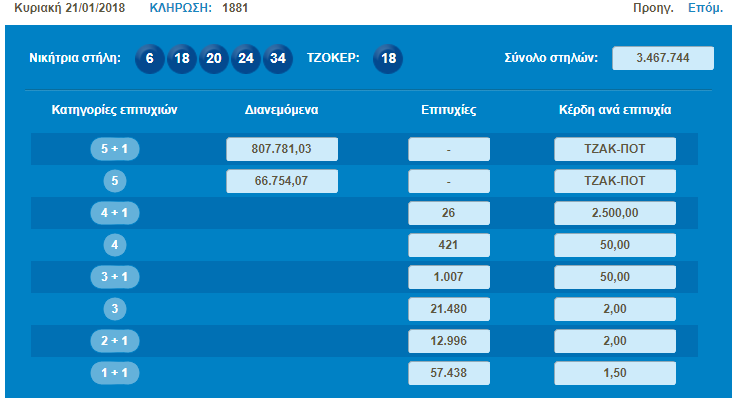Click the 21.480 successes field
This screenshot has width=753, height=416.
click(449, 308)
